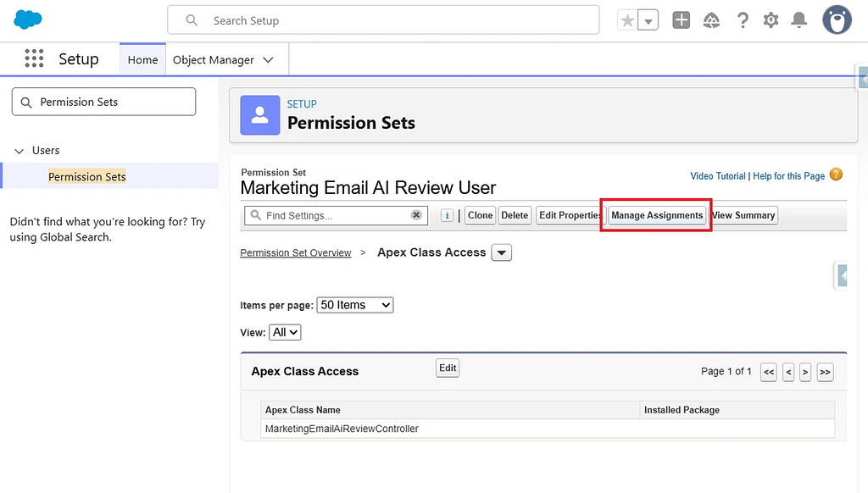Click Edit in Apex Class Access

448,368
